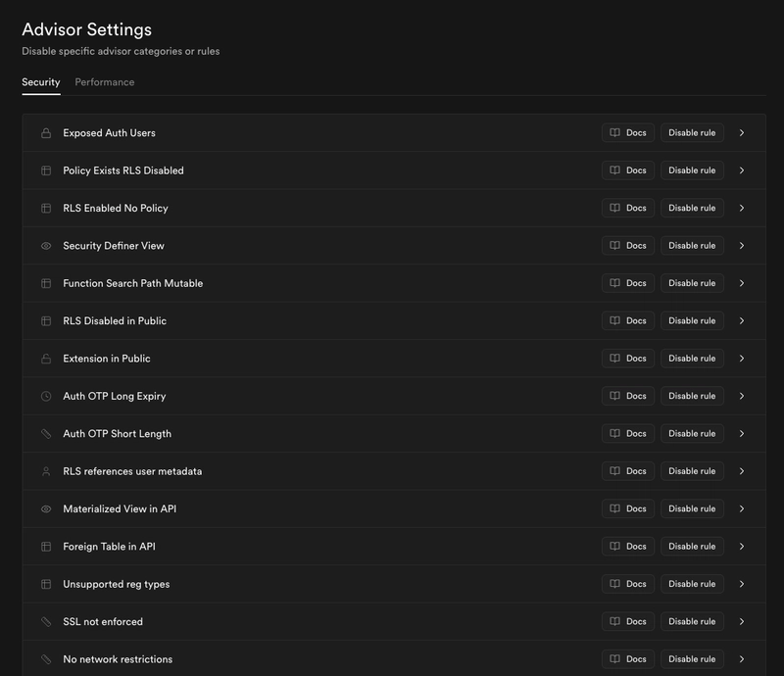Image resolution: width=784 pixels, height=676 pixels.
Task: Click the eye icon beside Security Definer View
Action: (46, 246)
